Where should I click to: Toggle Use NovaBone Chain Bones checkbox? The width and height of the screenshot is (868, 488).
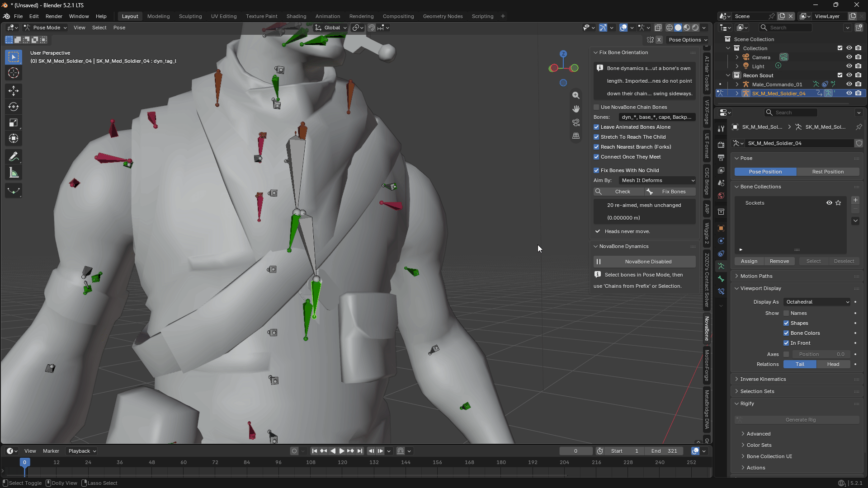(596, 107)
